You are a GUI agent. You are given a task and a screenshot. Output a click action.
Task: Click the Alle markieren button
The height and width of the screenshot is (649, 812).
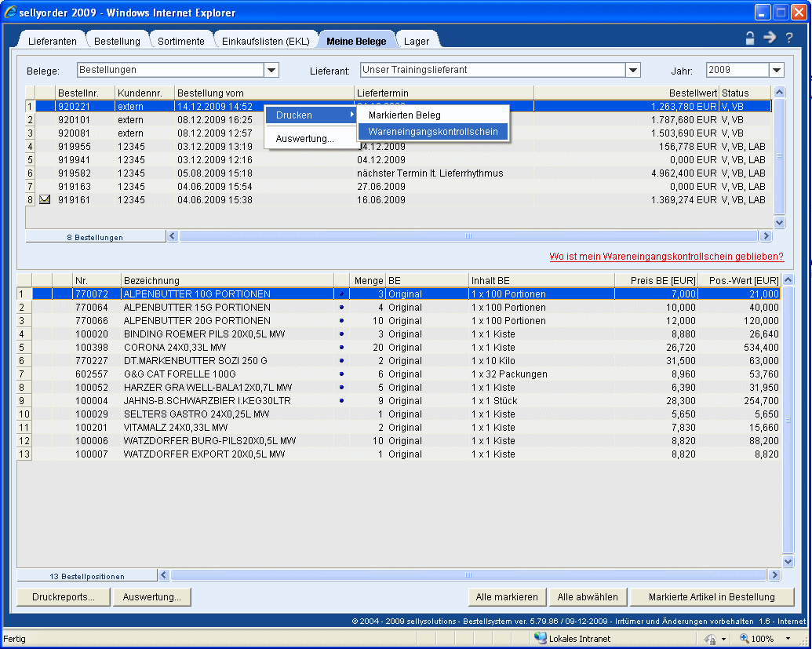coord(507,597)
